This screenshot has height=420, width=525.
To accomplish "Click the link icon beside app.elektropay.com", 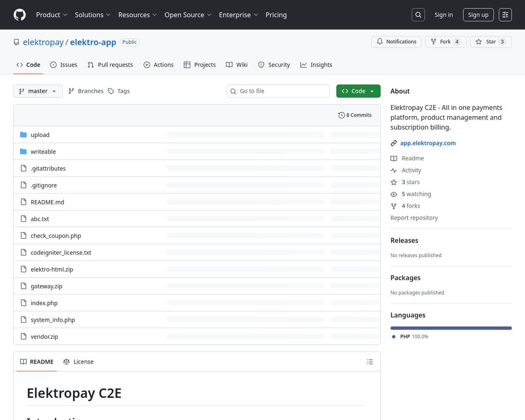I will click(x=394, y=143).
